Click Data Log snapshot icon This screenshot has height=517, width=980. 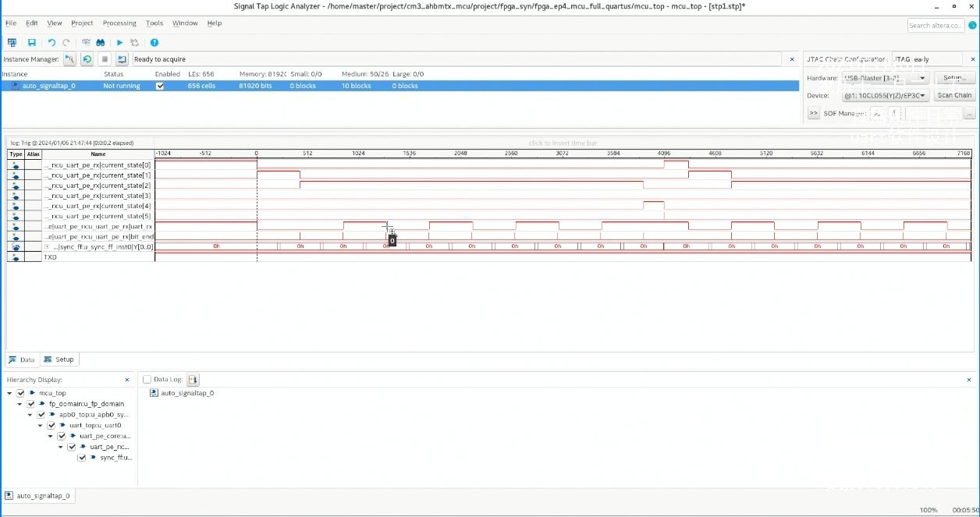click(194, 380)
